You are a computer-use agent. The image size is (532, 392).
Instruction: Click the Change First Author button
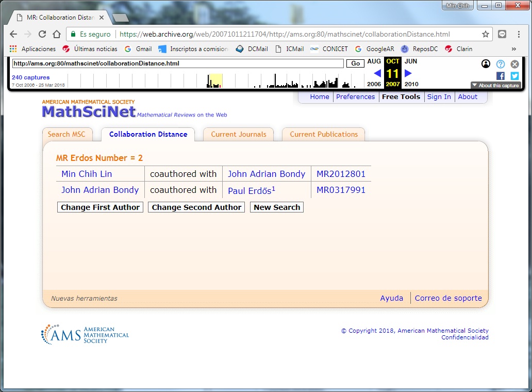tap(100, 207)
